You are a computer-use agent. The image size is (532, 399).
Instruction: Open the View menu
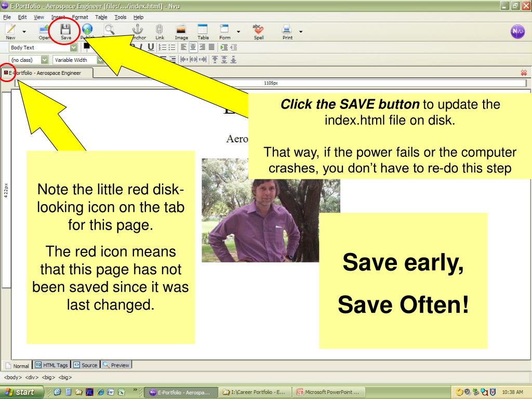click(38, 17)
